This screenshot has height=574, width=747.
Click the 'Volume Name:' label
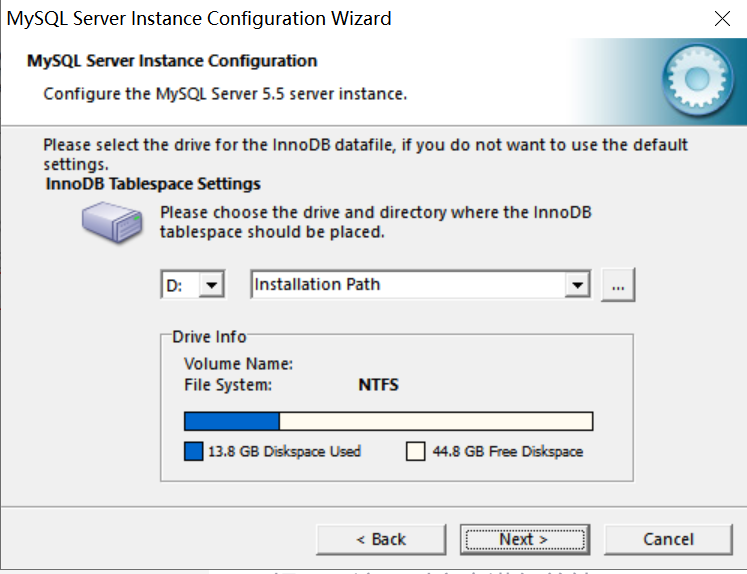(238, 364)
